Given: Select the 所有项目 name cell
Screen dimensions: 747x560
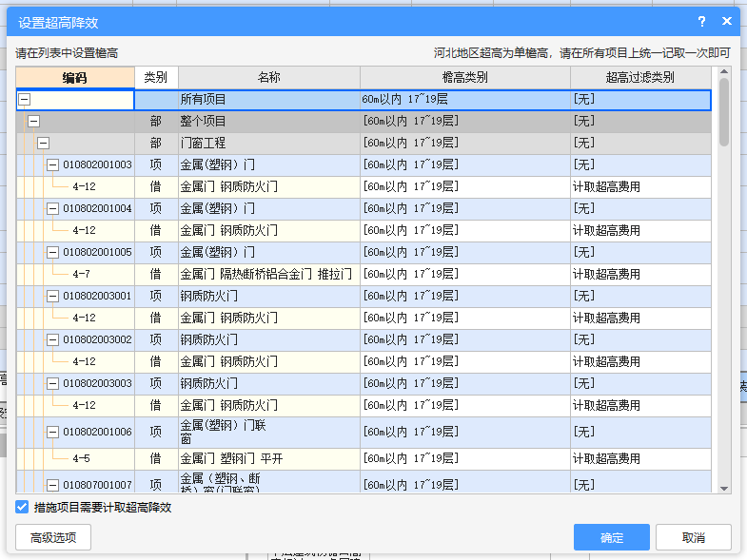Looking at the screenshot, I should [269, 100].
